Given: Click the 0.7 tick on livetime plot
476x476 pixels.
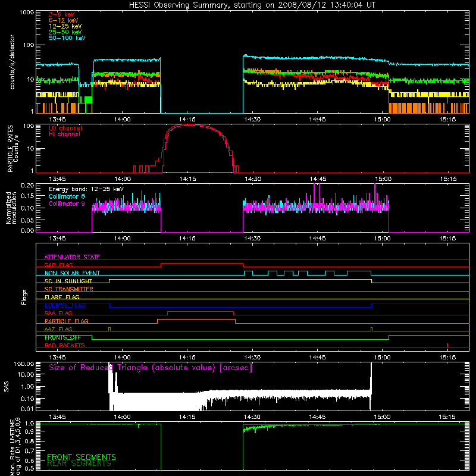Looking at the screenshot, I should pos(29,451).
